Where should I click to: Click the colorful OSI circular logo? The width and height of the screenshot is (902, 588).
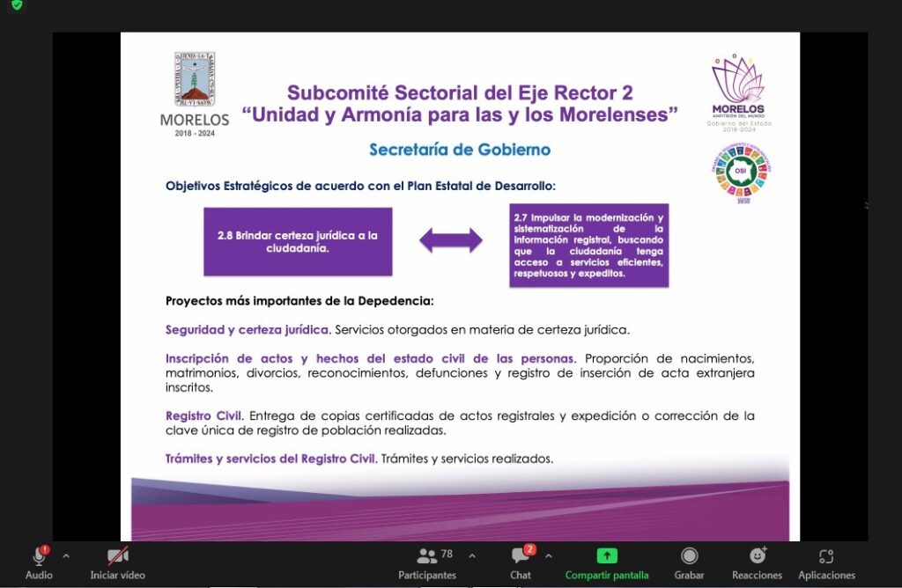point(742,173)
